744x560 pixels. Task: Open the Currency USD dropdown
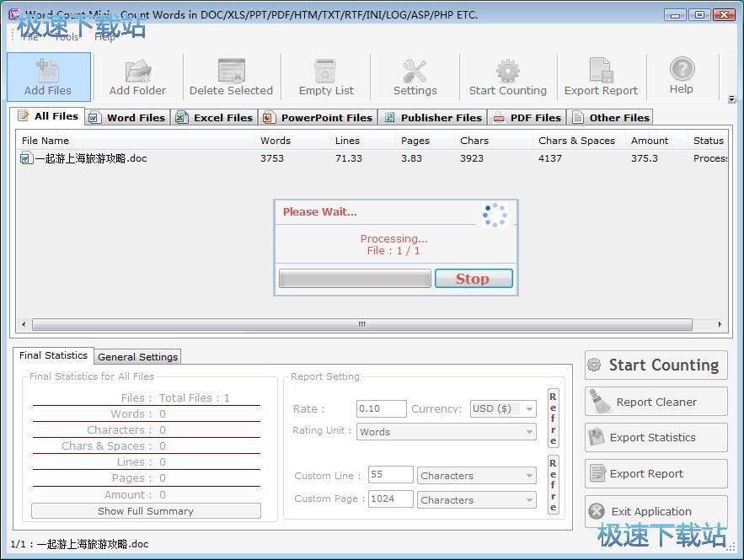tap(503, 408)
